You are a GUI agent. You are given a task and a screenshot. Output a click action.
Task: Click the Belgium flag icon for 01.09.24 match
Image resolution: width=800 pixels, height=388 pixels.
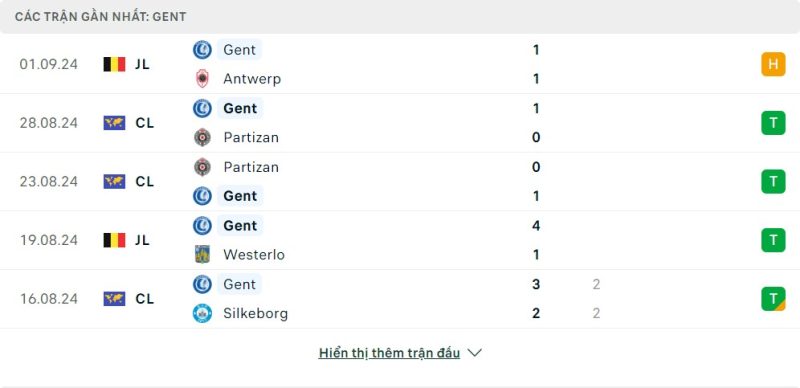pyautogui.click(x=114, y=64)
